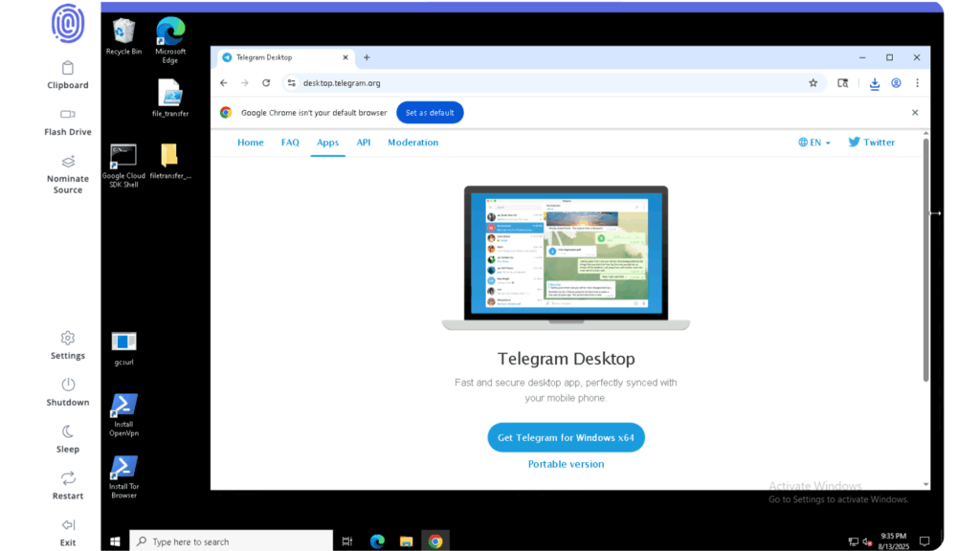980x551 pixels.
Task: View site information icon in address bar
Action: [x=291, y=83]
